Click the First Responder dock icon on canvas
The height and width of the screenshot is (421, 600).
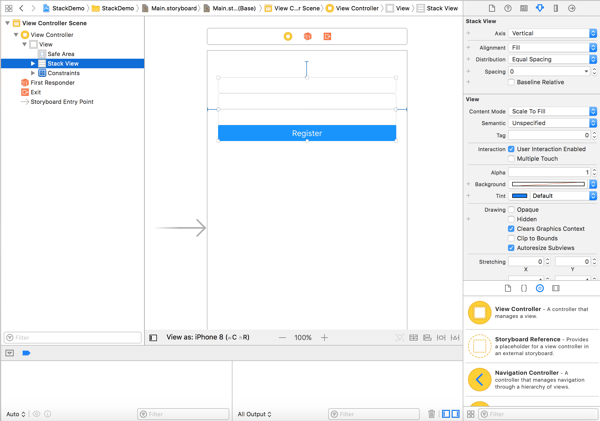point(307,36)
